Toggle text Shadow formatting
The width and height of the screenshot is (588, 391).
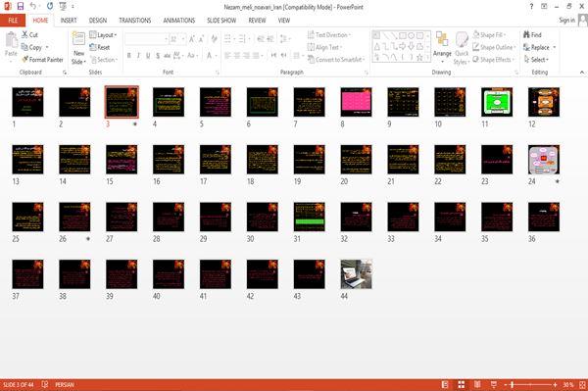point(158,56)
